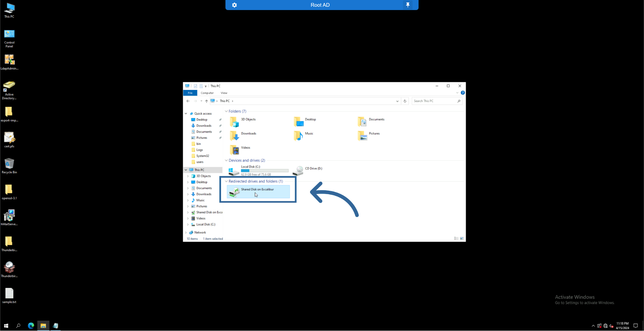Open the View ribbon tab
Image resolution: width=644 pixels, height=331 pixels.
coord(224,93)
